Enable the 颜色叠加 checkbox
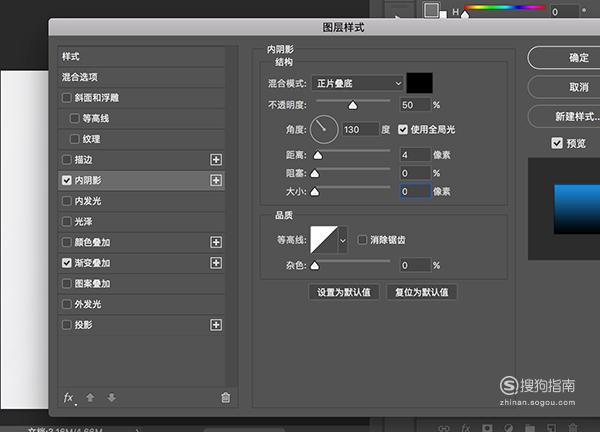The image size is (600, 432). point(67,242)
